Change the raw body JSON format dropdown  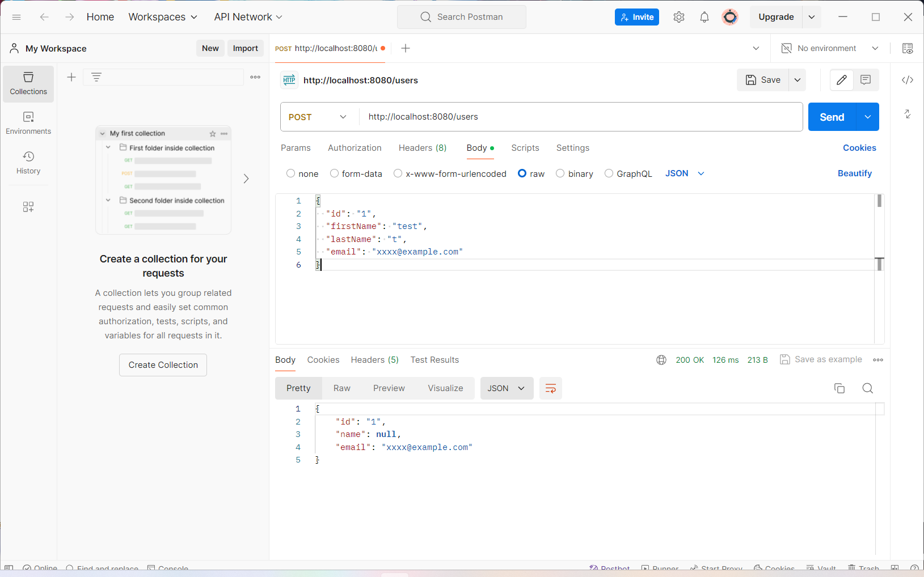[x=685, y=173]
